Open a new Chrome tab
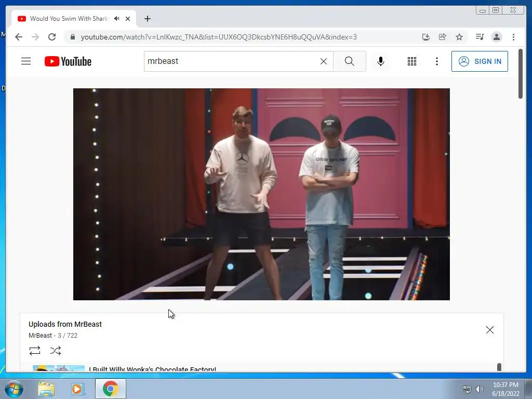This screenshot has height=399, width=532. (147, 19)
